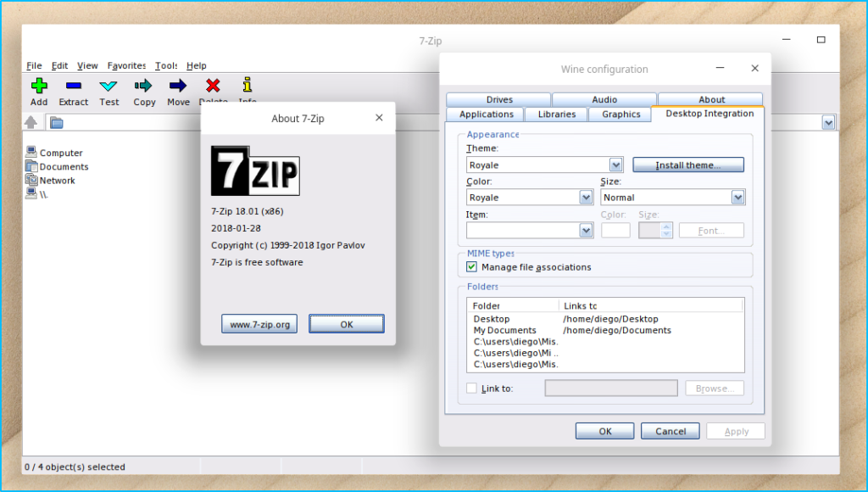Switch to the Audio tab
The width and height of the screenshot is (868, 492).
[604, 100]
